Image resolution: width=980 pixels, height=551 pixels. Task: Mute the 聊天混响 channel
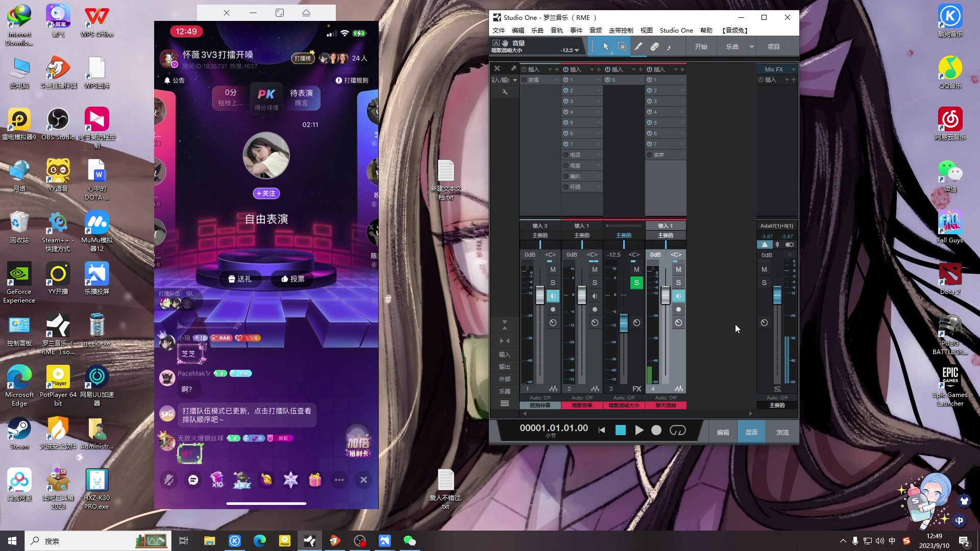[678, 269]
